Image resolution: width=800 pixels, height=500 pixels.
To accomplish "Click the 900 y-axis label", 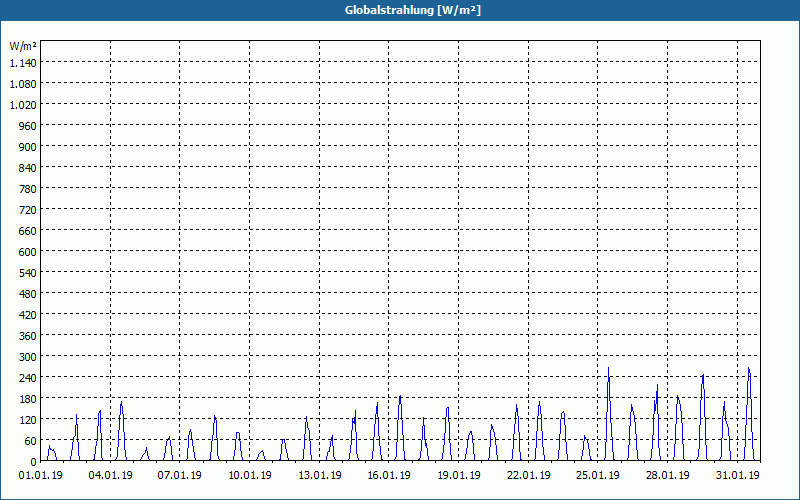I will pos(28,146).
